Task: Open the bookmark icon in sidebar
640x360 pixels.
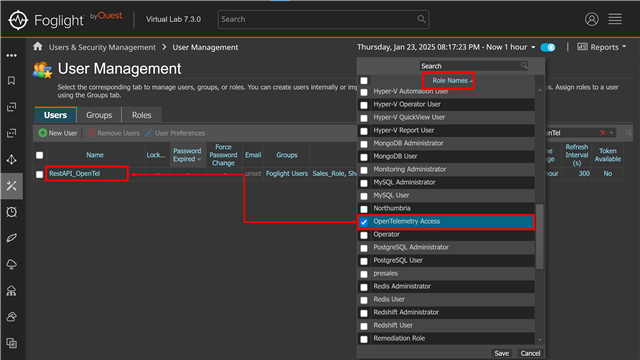Action: coord(11,81)
